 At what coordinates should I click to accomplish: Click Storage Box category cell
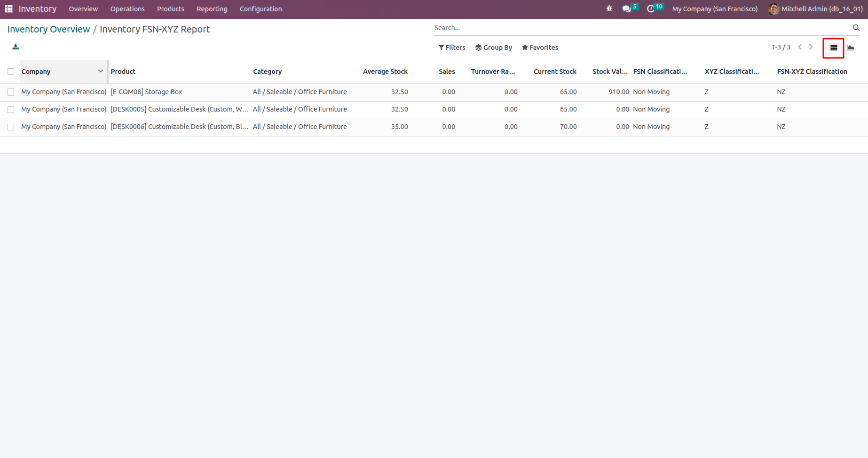pyautogui.click(x=300, y=92)
